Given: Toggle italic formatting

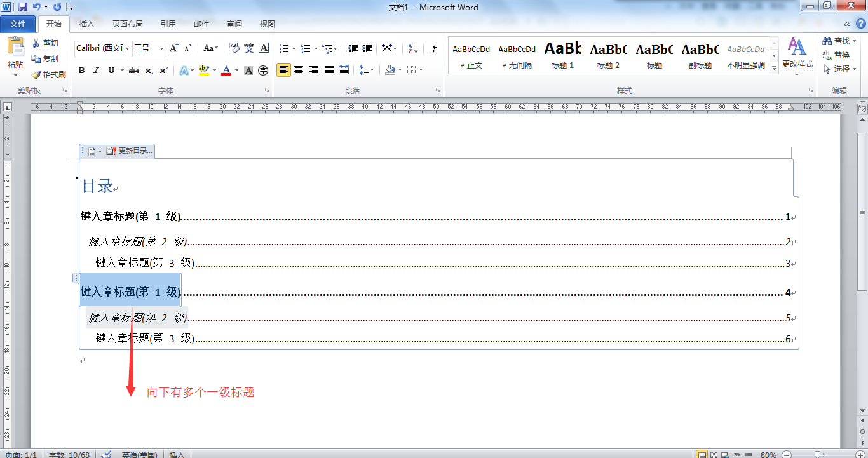Looking at the screenshot, I should coord(96,71).
